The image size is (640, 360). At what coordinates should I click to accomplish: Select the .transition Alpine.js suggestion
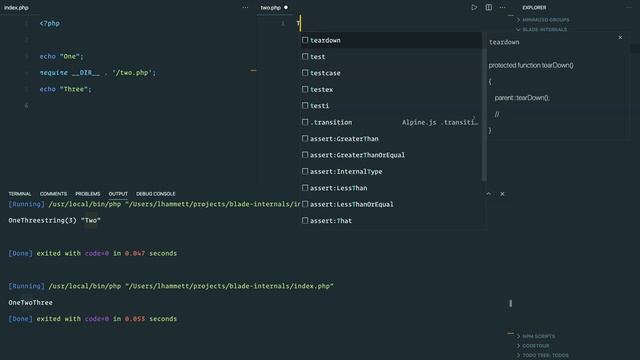391,122
